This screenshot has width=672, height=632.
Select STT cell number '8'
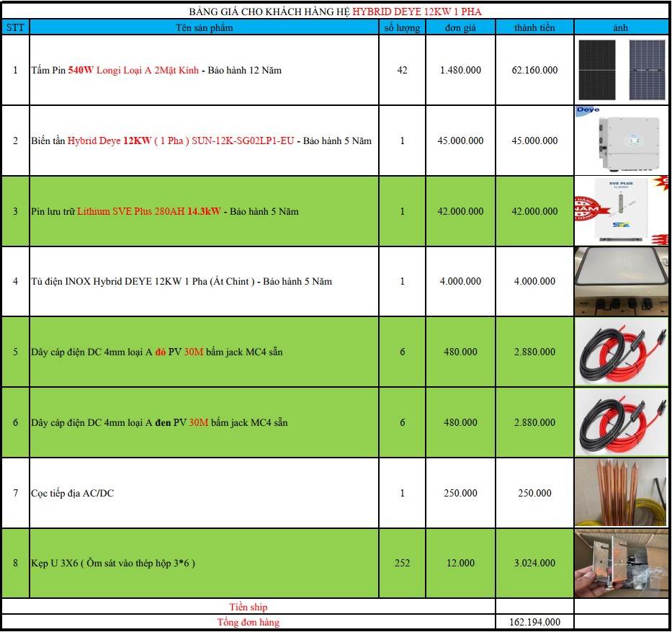pyautogui.click(x=15, y=563)
